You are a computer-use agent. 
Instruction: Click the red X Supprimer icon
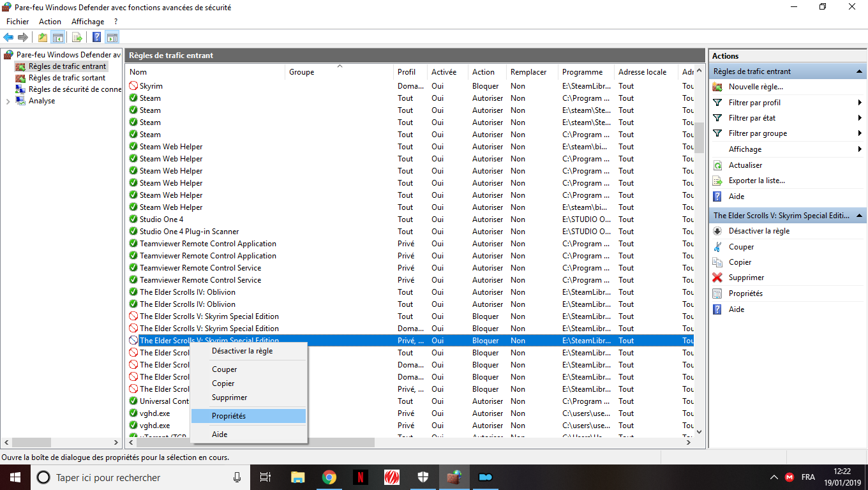coord(717,278)
